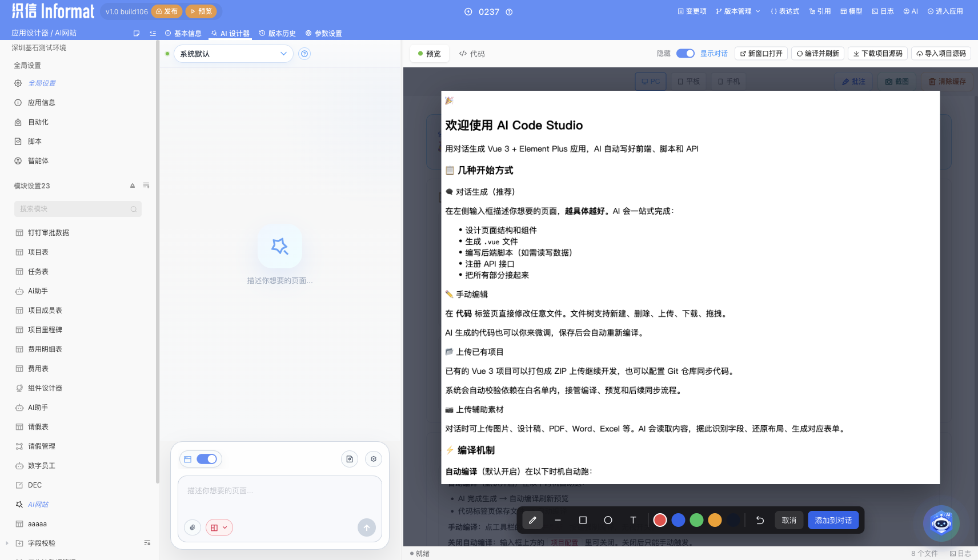Open the red layout template dropdown
This screenshot has width=978, height=560.
219,527
